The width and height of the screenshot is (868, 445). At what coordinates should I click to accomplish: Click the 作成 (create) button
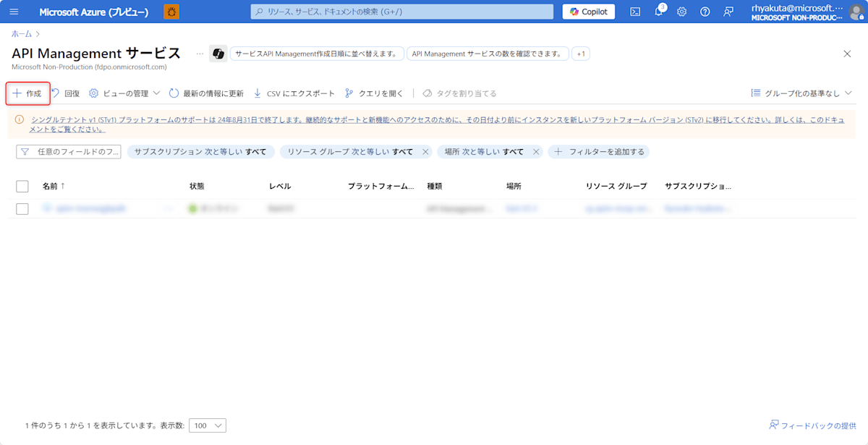[27, 93]
